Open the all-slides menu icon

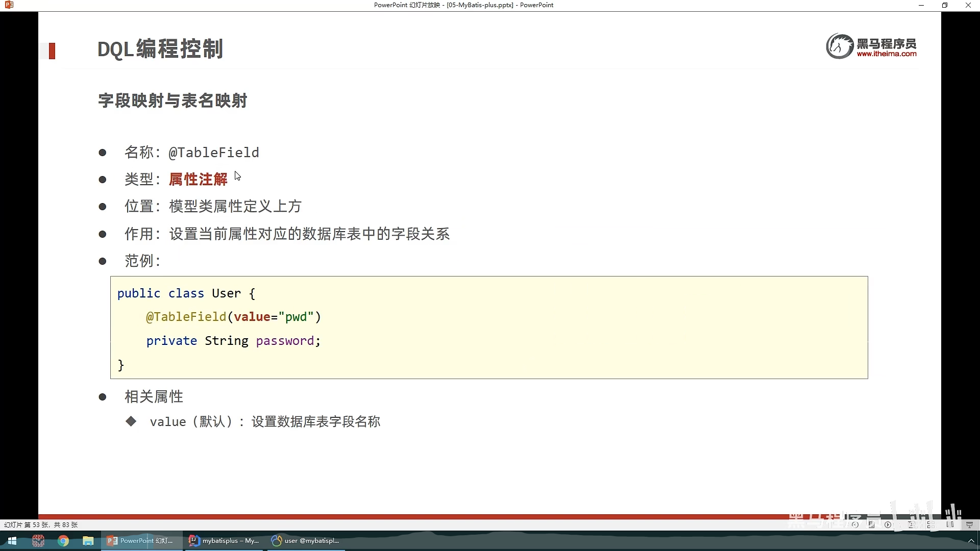(x=871, y=524)
